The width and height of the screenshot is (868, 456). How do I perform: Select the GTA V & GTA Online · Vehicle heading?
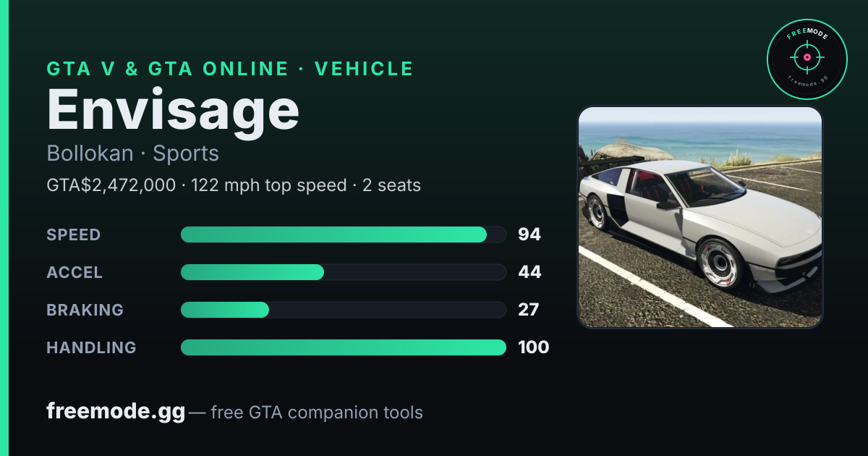click(230, 69)
